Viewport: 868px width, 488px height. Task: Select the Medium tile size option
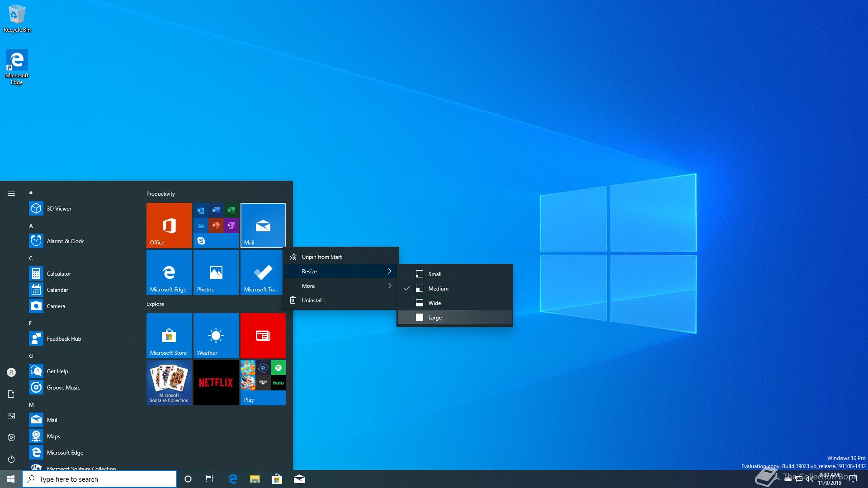[438, 288]
